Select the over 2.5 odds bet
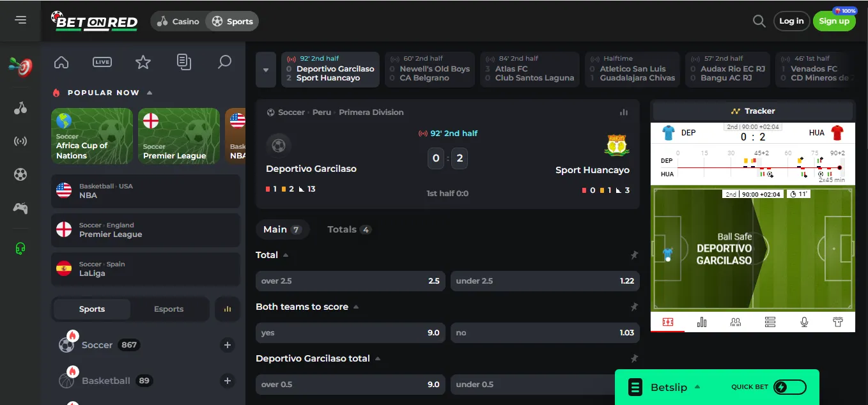The height and width of the screenshot is (405, 868). [x=350, y=281]
